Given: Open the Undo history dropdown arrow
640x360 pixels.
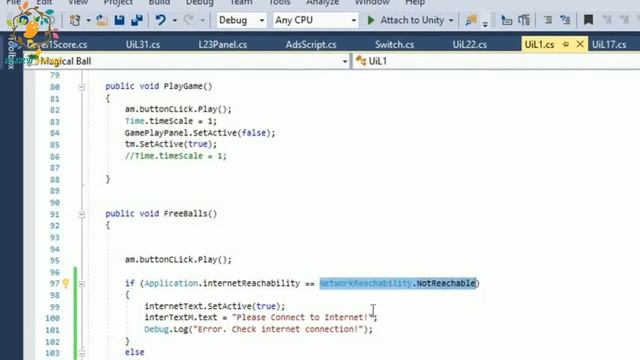Looking at the screenshot, I should pos(174,20).
